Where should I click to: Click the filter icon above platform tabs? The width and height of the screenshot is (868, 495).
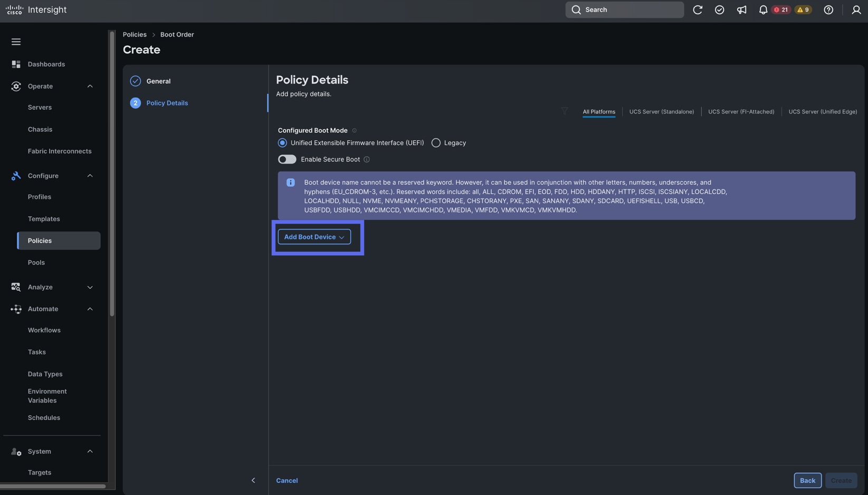565,111
